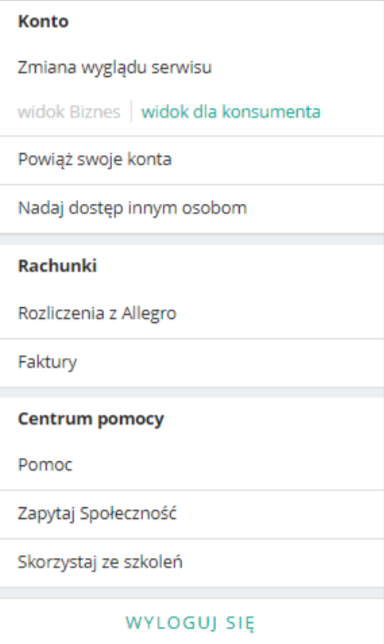The width and height of the screenshot is (384, 644).
Task: Select the greyed-out Biznes view link
Action: point(69,112)
